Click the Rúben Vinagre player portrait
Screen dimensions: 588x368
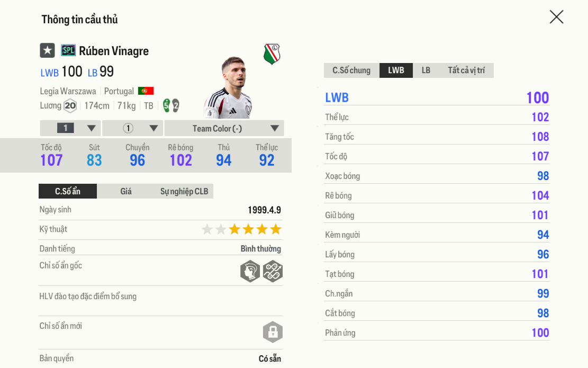[229, 87]
